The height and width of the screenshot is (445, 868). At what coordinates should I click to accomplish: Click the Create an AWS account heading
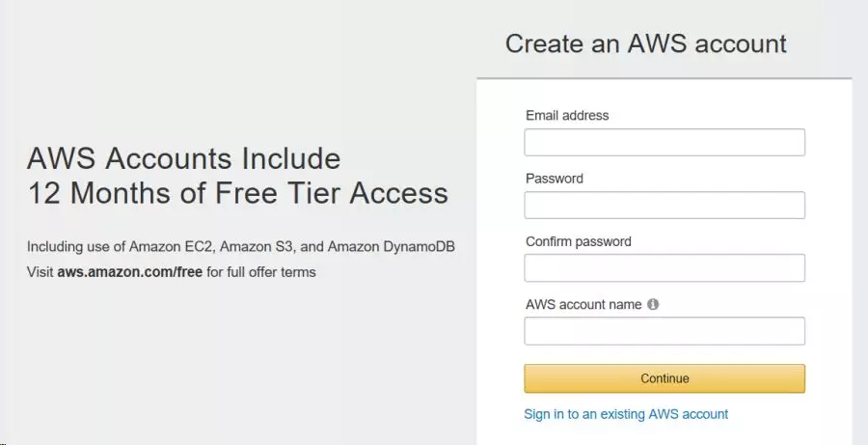point(646,43)
